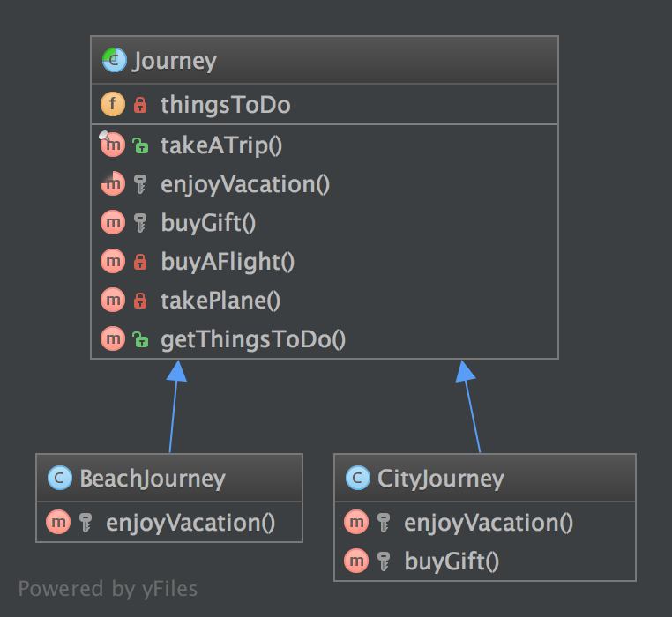Select the Journey class name header
672x617 pixels.
(x=174, y=61)
